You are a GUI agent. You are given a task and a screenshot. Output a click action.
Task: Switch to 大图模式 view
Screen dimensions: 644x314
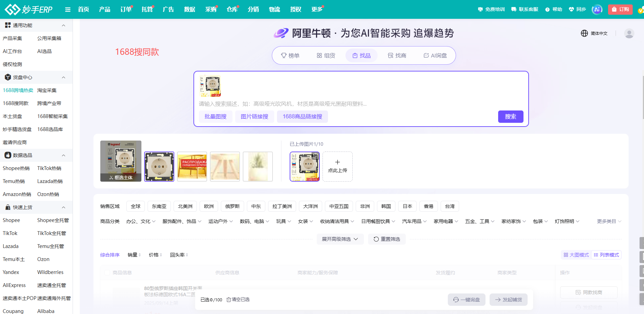(x=576, y=255)
